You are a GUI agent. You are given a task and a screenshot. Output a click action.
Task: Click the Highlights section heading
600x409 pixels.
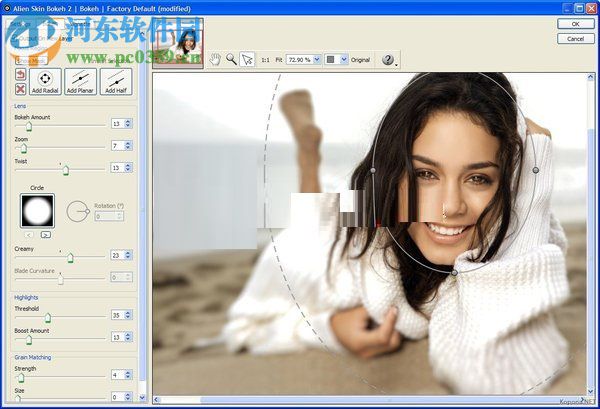pyautogui.click(x=26, y=298)
